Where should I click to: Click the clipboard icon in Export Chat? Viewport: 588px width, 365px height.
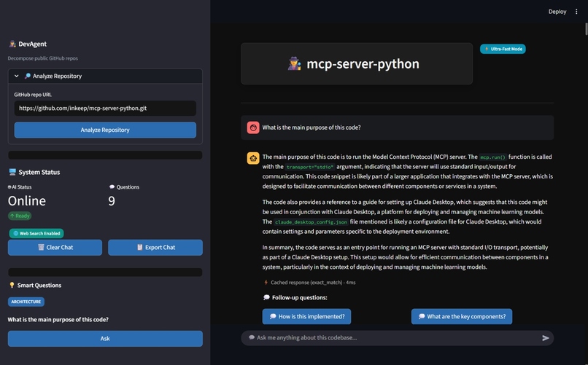140,247
